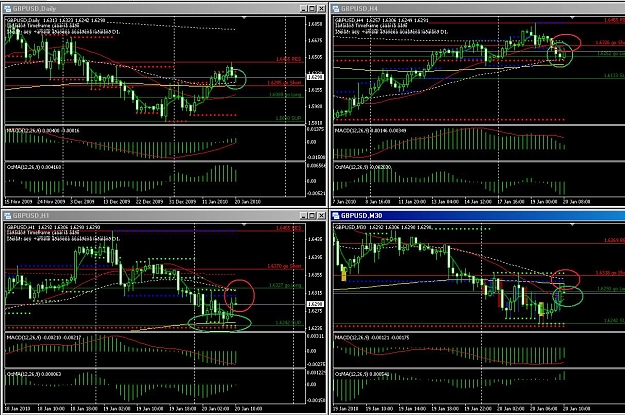Grab the chart shift triangle in M30 chart
The width and height of the screenshot is (625, 415).
point(572,225)
